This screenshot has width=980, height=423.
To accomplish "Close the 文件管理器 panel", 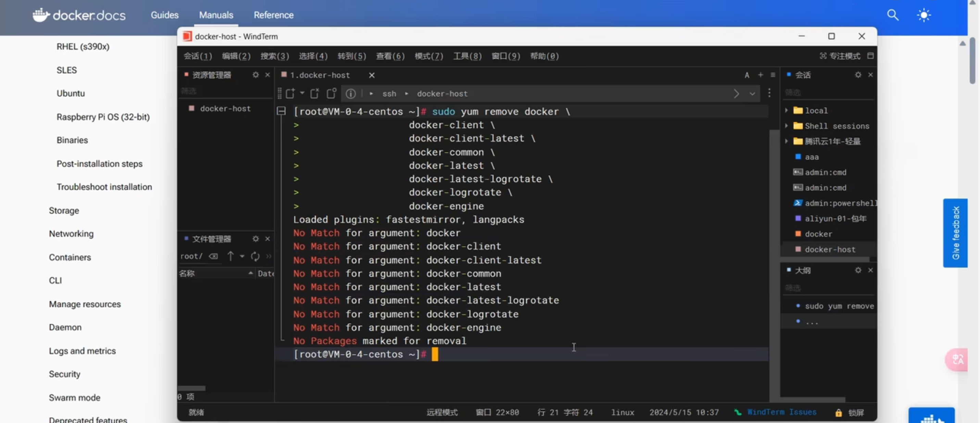I will (267, 239).
